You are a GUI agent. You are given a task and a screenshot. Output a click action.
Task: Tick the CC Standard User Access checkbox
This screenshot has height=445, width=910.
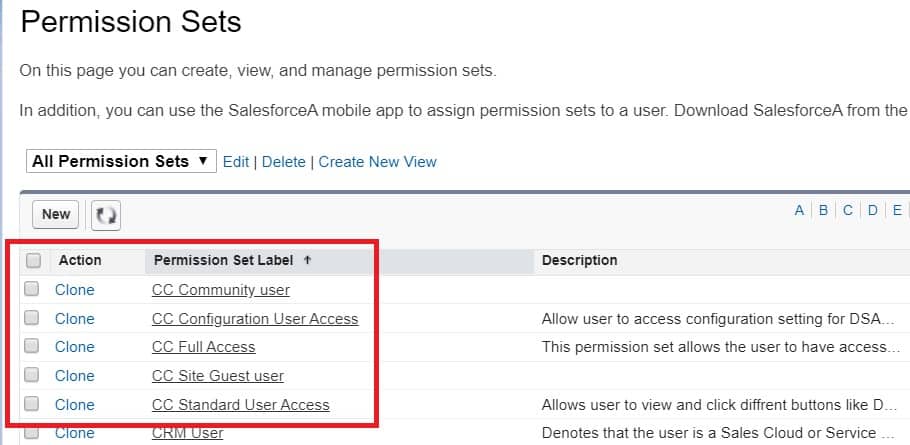pyautogui.click(x=32, y=405)
